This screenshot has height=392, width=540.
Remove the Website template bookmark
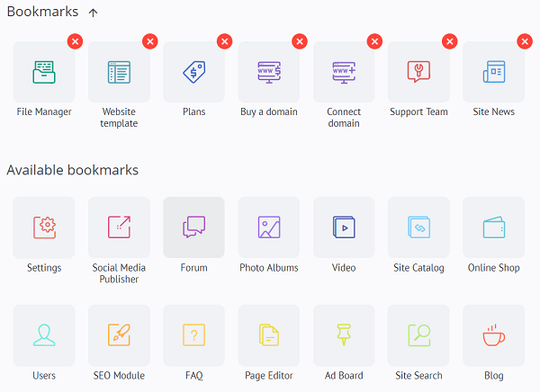(150, 41)
